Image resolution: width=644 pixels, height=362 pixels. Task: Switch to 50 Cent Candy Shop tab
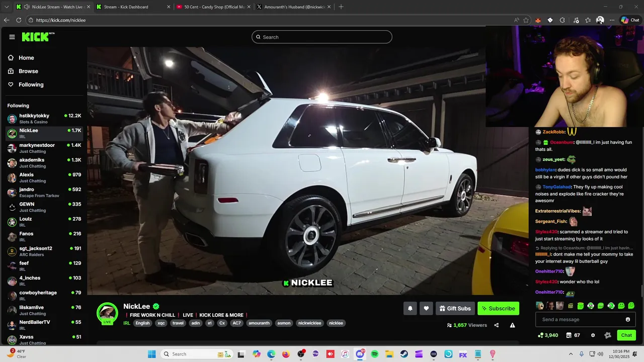pos(213,7)
